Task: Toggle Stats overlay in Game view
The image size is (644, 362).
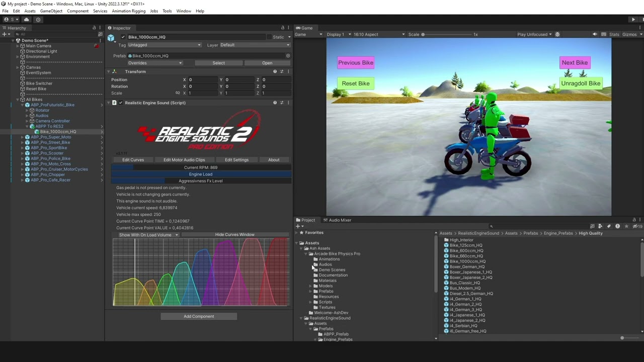Action: 614,34
